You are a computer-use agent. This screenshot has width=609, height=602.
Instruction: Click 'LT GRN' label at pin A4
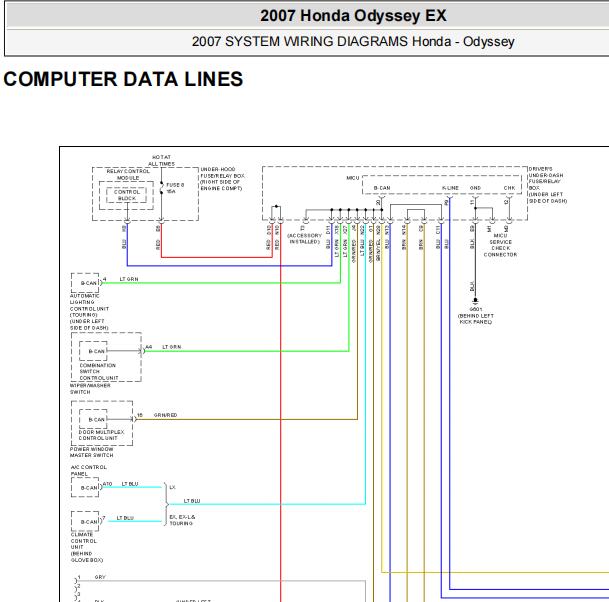click(x=172, y=347)
